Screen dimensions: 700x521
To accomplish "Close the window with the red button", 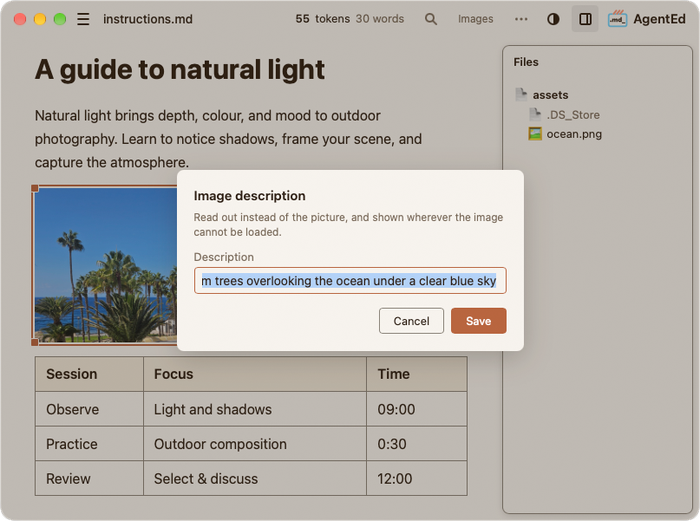I will (x=20, y=19).
